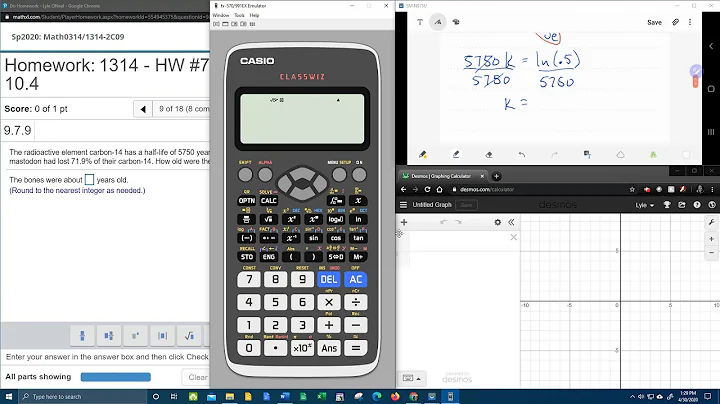Viewport: 720px width, 404px height.
Task: Open Chrome menu in Desmos window
Action: pos(712,189)
